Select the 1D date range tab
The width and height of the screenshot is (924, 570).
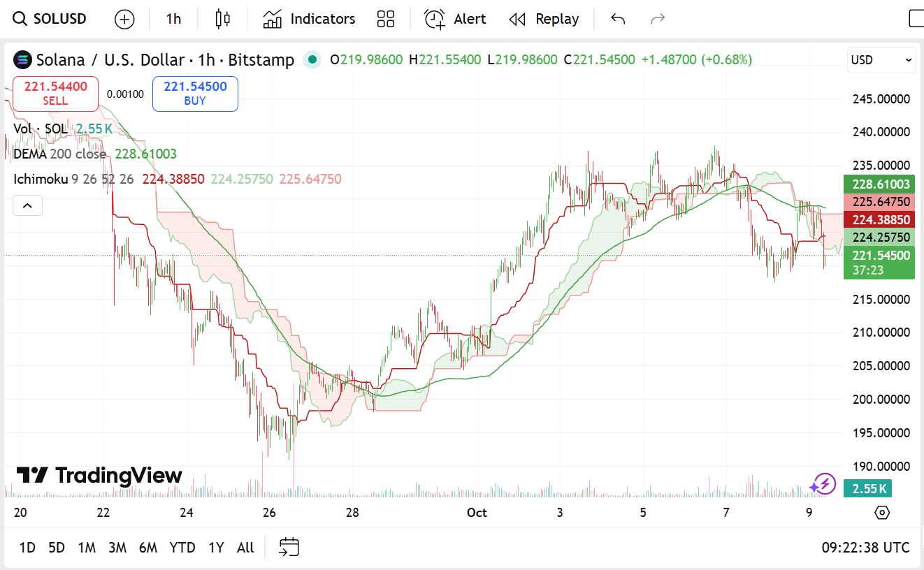27,548
